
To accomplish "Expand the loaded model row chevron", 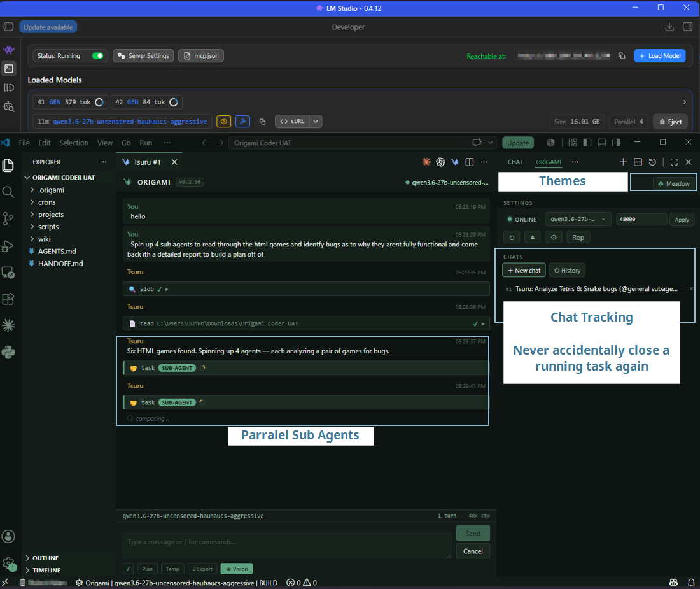I will pyautogui.click(x=684, y=103).
